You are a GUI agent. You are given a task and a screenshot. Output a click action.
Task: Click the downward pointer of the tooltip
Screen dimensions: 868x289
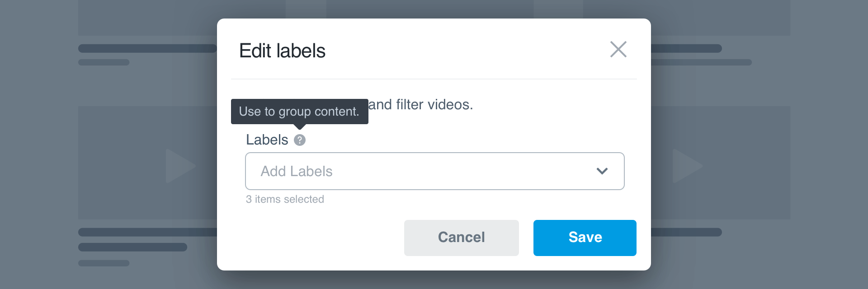point(299,127)
